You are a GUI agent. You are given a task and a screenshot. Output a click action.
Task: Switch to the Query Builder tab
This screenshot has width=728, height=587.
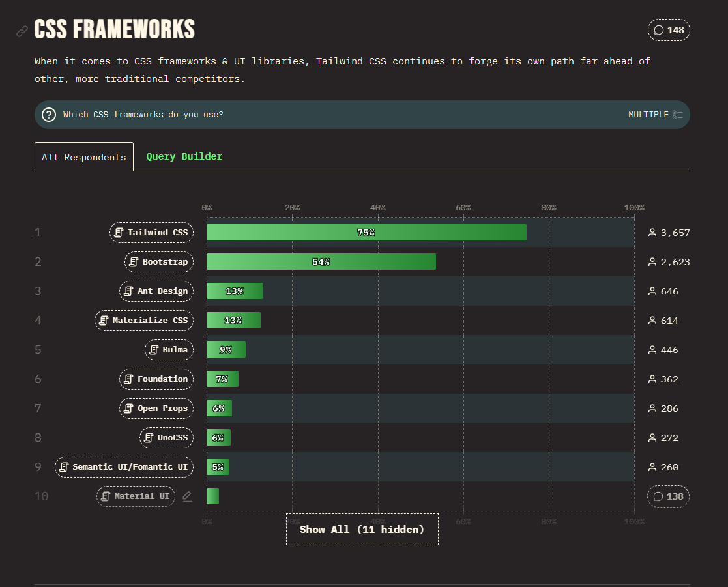(184, 156)
